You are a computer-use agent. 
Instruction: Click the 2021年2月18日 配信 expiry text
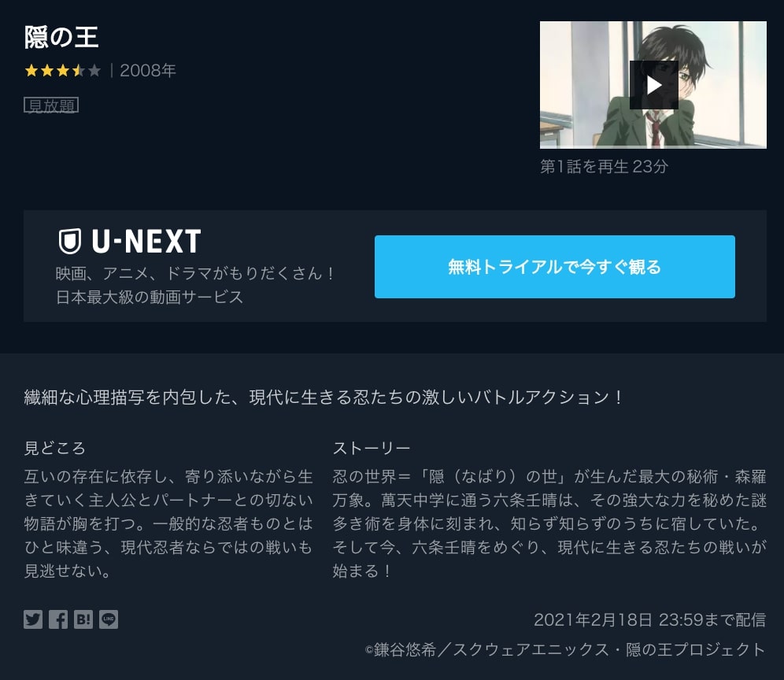coord(649,620)
